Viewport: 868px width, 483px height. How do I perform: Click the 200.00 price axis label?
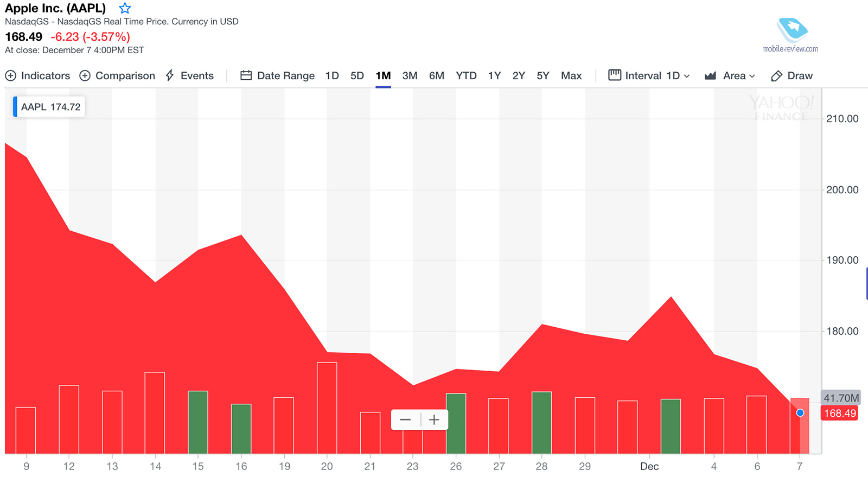pos(842,189)
